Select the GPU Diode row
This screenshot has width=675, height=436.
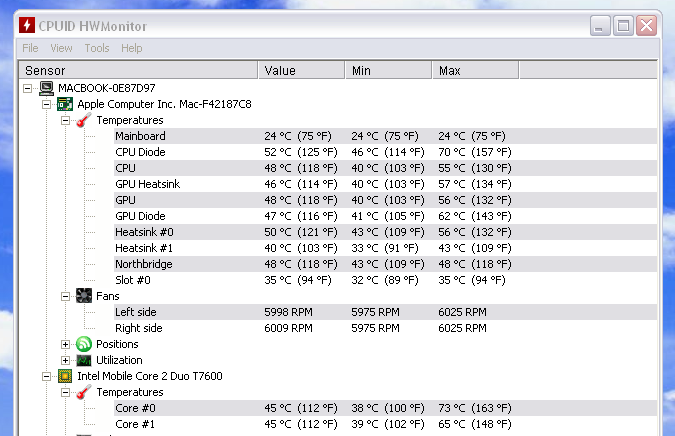pos(385,216)
